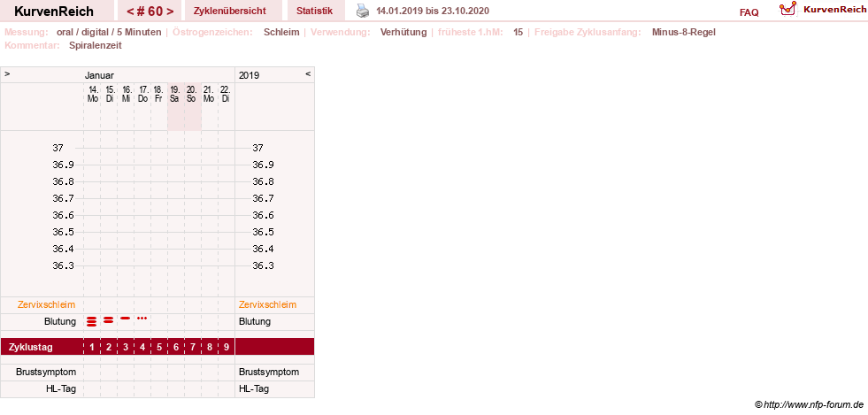This screenshot has width=868, height=415.
Task: Click Zyklustag number 6
Action: point(176,348)
